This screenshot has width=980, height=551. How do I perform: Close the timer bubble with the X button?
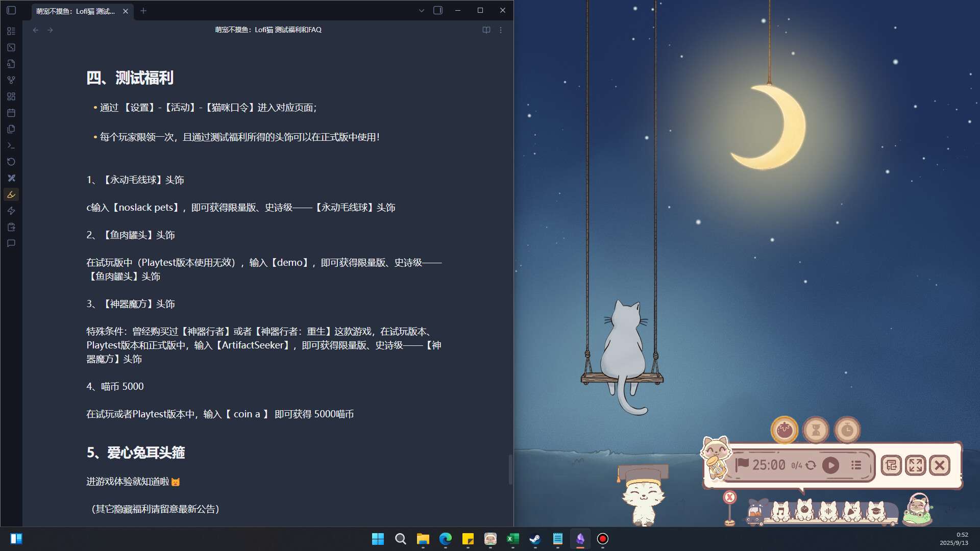(x=939, y=465)
